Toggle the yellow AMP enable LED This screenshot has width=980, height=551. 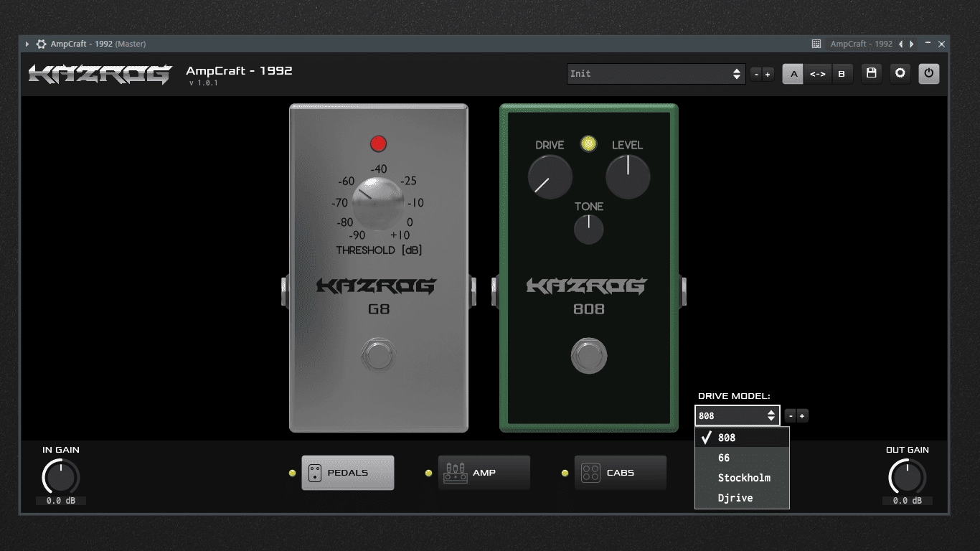pyautogui.click(x=428, y=473)
